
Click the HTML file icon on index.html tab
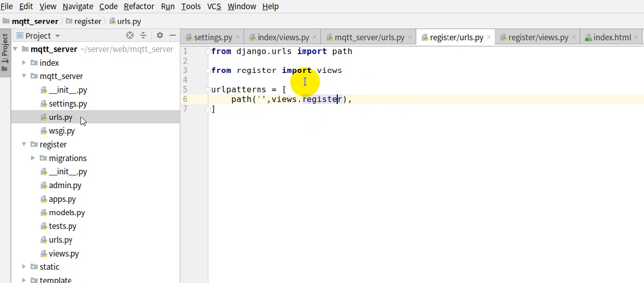(588, 37)
